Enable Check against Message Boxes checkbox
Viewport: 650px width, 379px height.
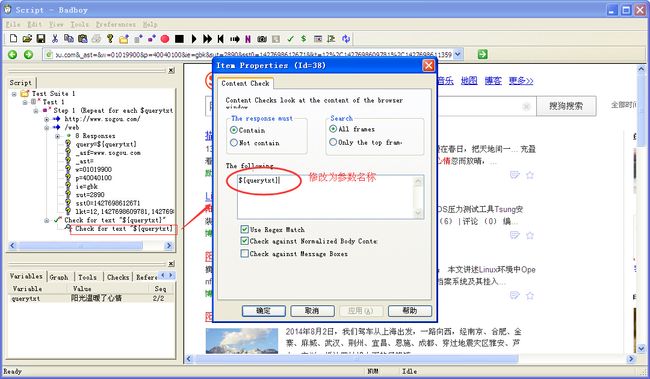coord(245,253)
